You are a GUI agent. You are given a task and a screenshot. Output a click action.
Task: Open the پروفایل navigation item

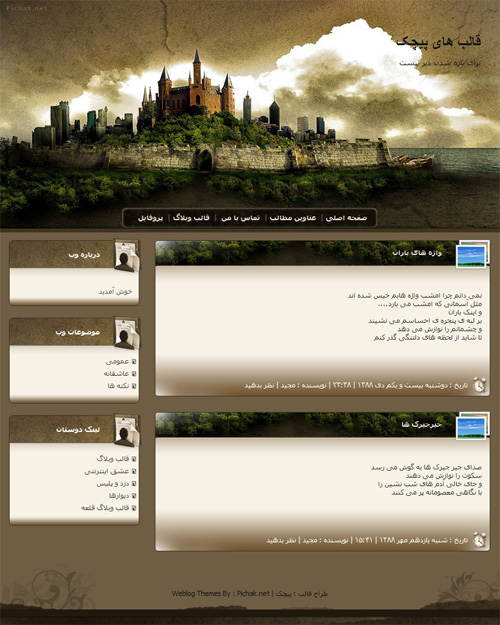[150, 218]
